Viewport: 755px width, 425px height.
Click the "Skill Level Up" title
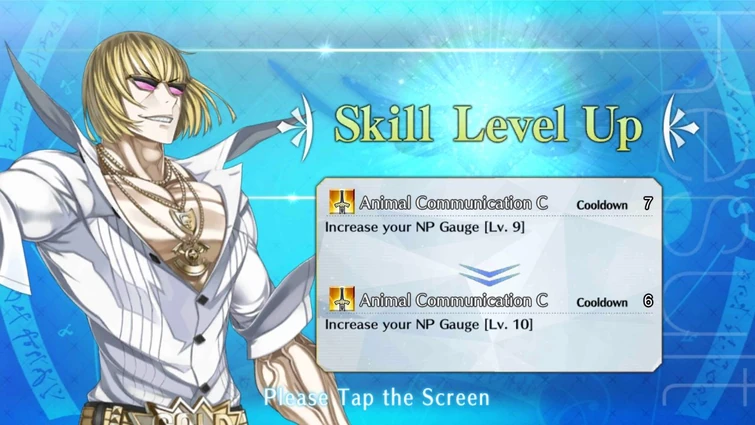[488, 124]
